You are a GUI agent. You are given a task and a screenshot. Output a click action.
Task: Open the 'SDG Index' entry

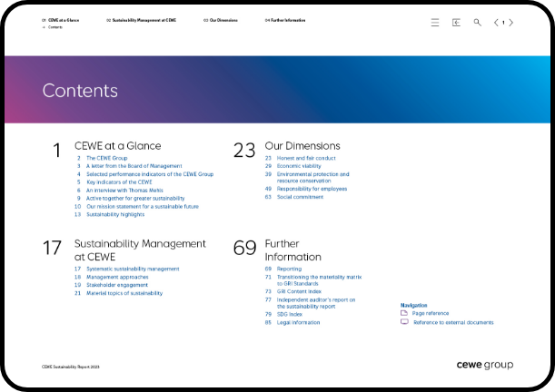(290, 314)
